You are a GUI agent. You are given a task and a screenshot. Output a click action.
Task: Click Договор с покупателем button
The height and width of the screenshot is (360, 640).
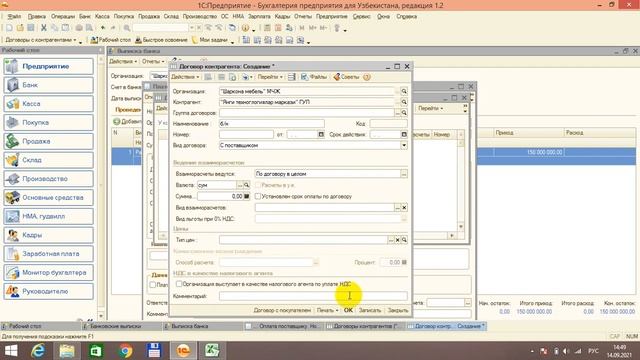282,310
